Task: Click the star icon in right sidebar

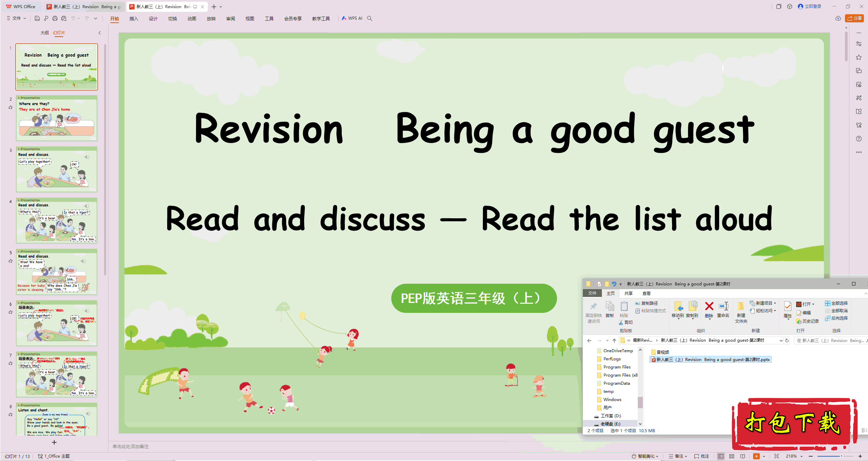Action: tap(859, 57)
